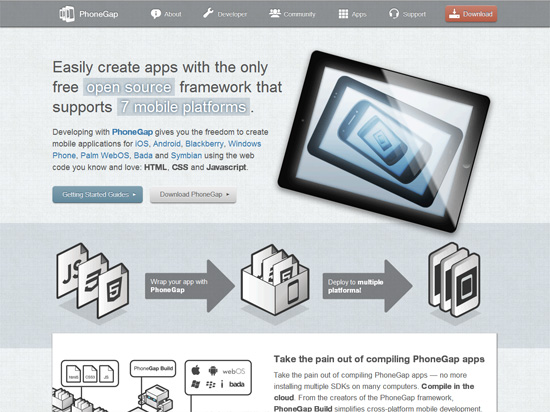This screenshot has width=550, height=412.
Task: Follow the Bada link
Action: (143, 155)
